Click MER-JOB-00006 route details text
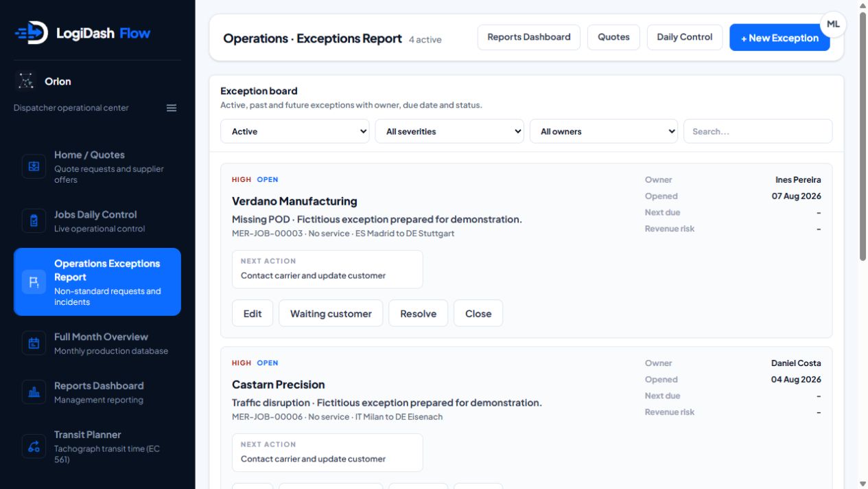This screenshot has height=489, width=868. (x=337, y=417)
